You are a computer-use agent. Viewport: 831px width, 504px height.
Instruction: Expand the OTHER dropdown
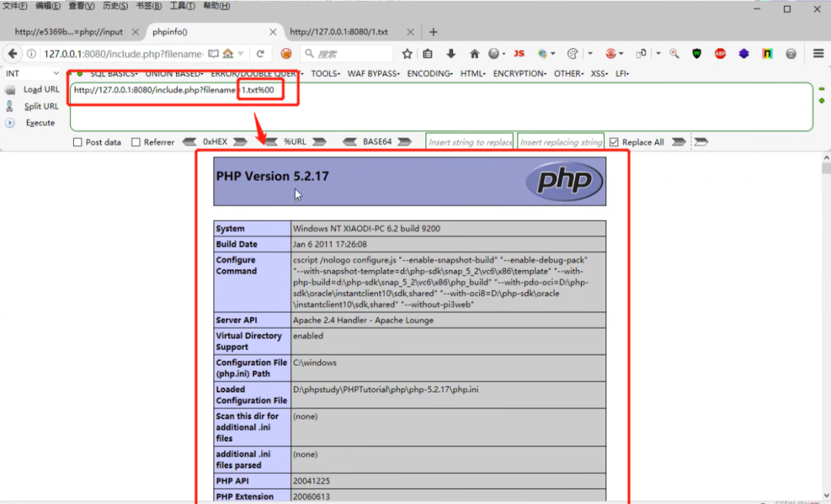click(x=569, y=74)
